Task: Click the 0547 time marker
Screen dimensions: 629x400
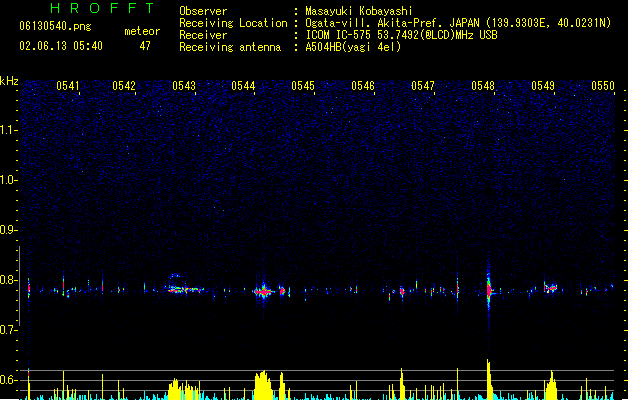Action: coord(423,85)
